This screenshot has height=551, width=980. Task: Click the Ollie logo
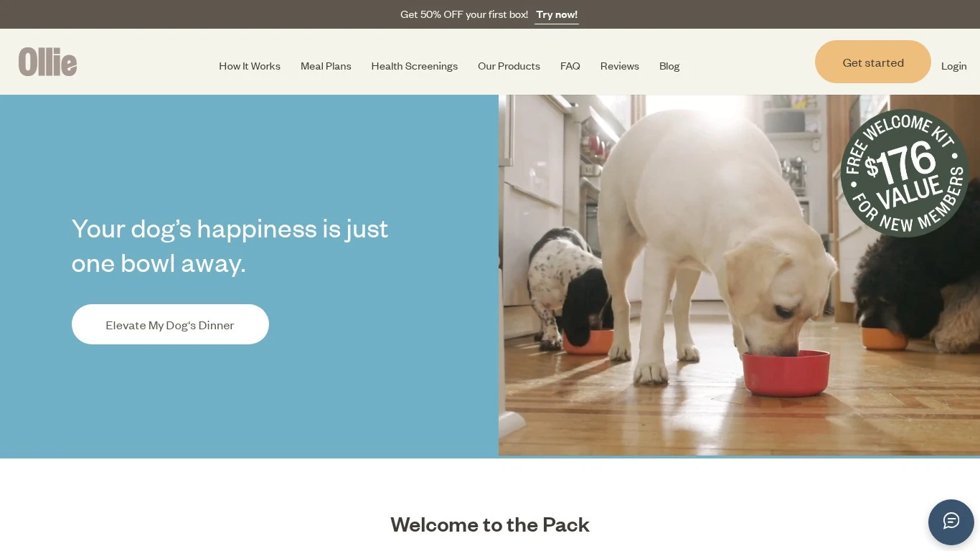(x=47, y=62)
